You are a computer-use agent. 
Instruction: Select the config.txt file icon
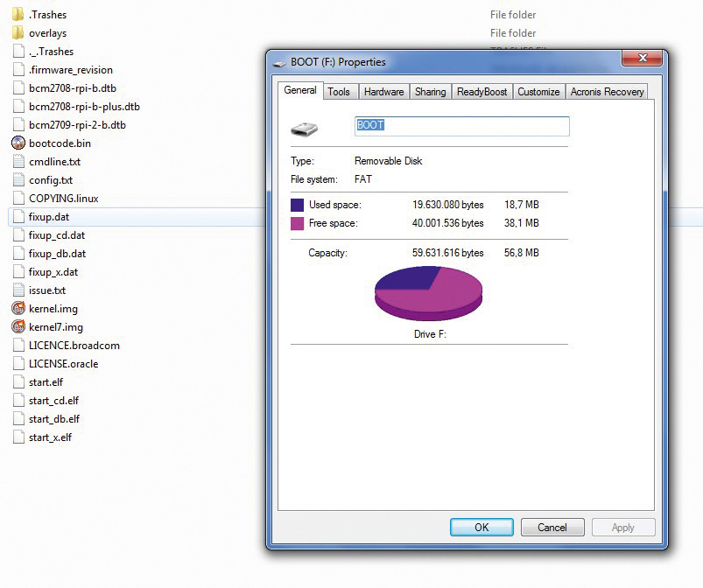[18, 180]
